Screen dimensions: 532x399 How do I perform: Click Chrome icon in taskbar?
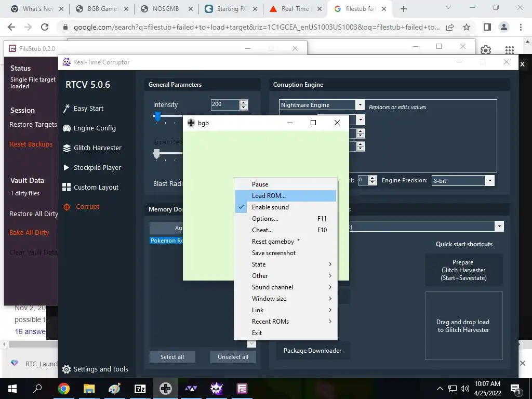point(63,389)
